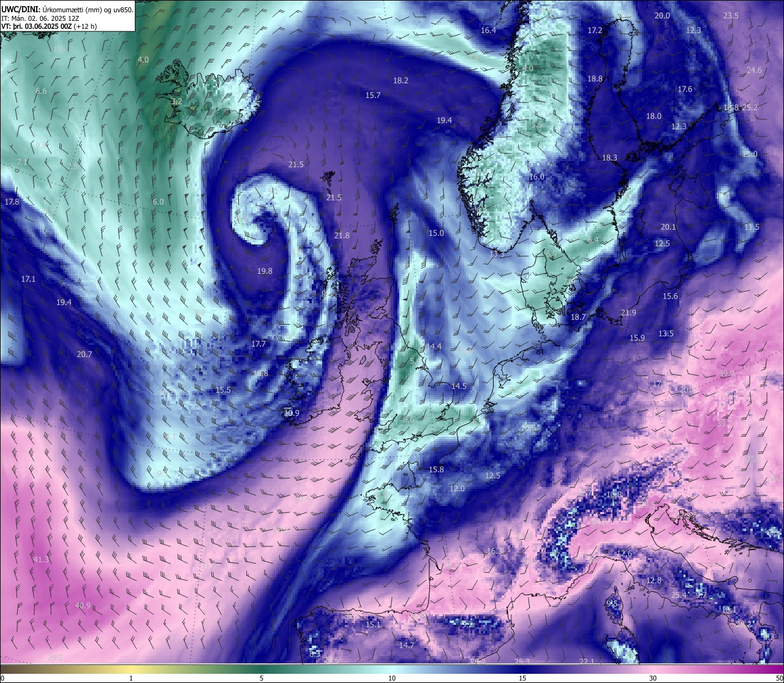
Task: Click the 4.0 value near Iceland
Action: coord(143,59)
